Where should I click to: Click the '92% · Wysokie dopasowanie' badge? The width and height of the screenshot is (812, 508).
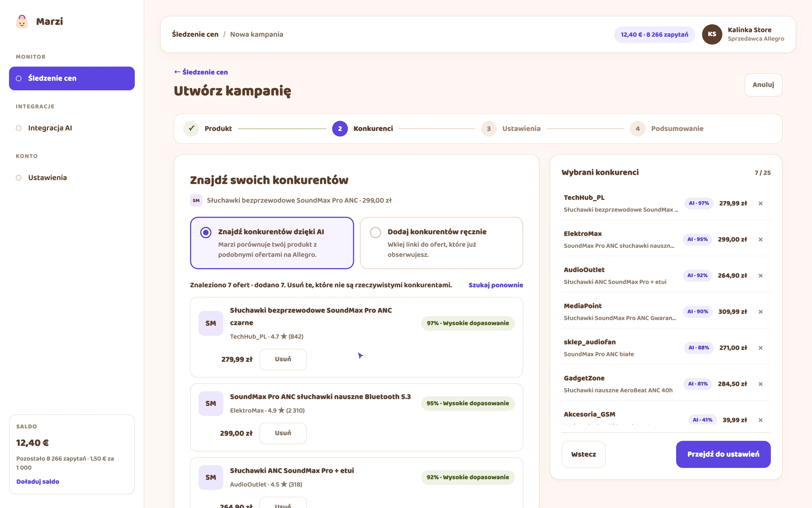tap(468, 478)
